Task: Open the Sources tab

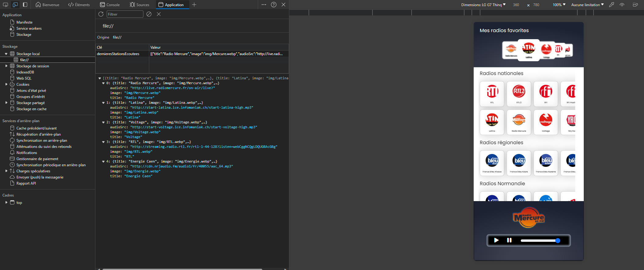Action: 139,5
